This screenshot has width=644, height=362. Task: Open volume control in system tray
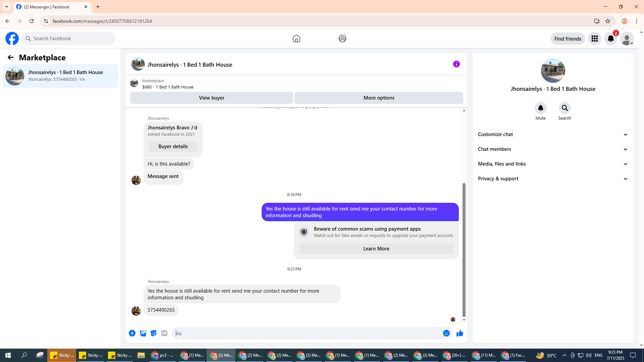pyautogui.click(x=589, y=355)
